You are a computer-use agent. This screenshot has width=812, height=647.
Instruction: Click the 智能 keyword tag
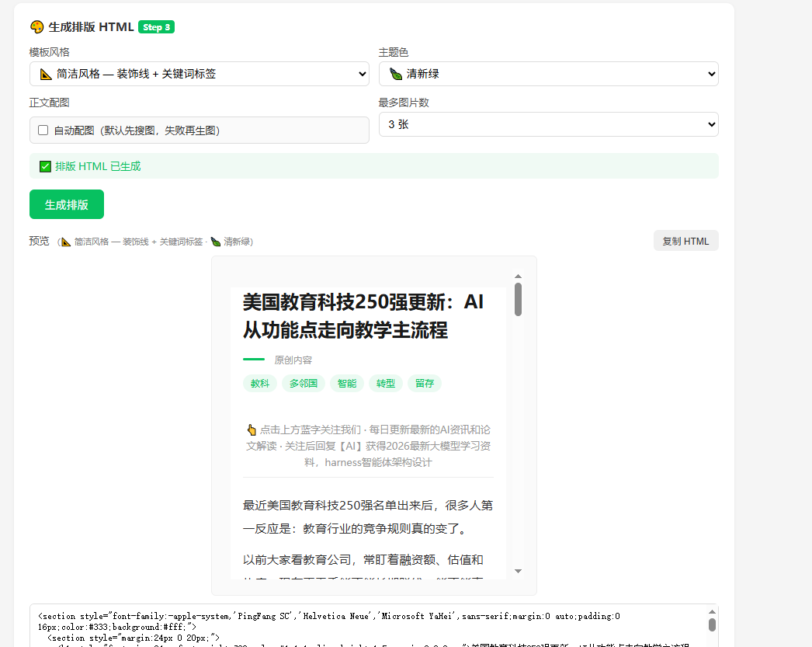tap(347, 384)
